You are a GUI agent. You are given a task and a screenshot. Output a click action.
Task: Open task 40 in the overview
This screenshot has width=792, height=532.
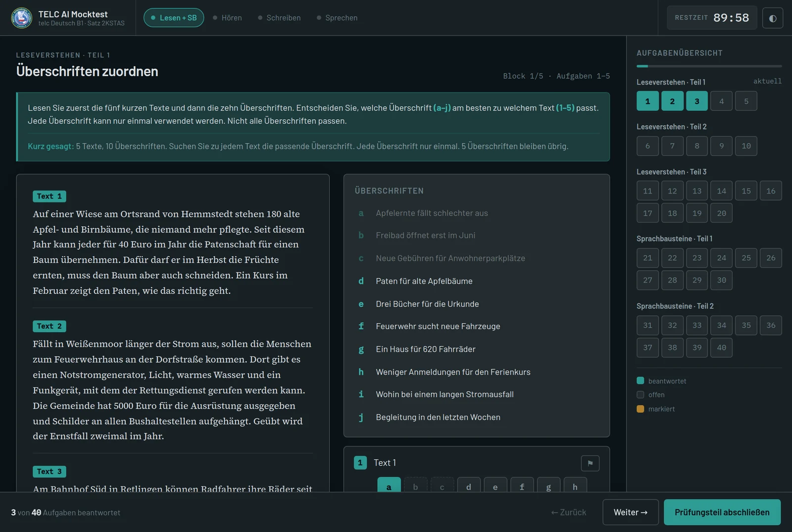tap(722, 347)
